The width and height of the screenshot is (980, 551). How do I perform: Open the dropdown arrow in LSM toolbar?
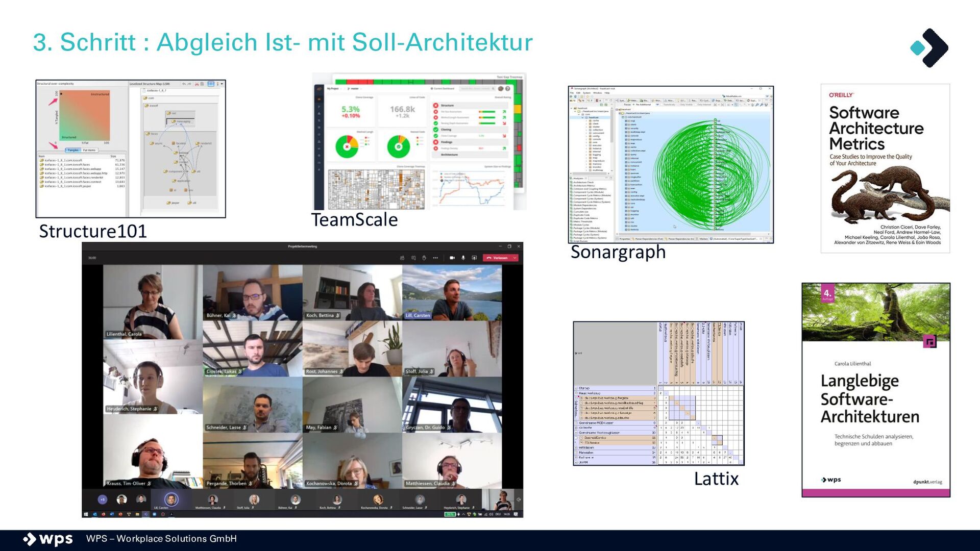(x=222, y=84)
